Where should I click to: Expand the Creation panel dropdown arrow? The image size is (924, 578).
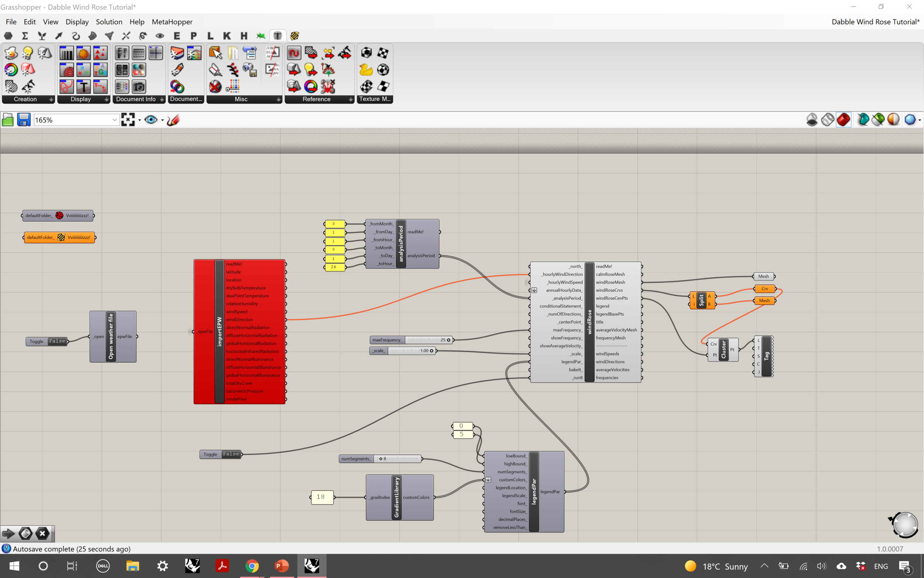point(52,99)
